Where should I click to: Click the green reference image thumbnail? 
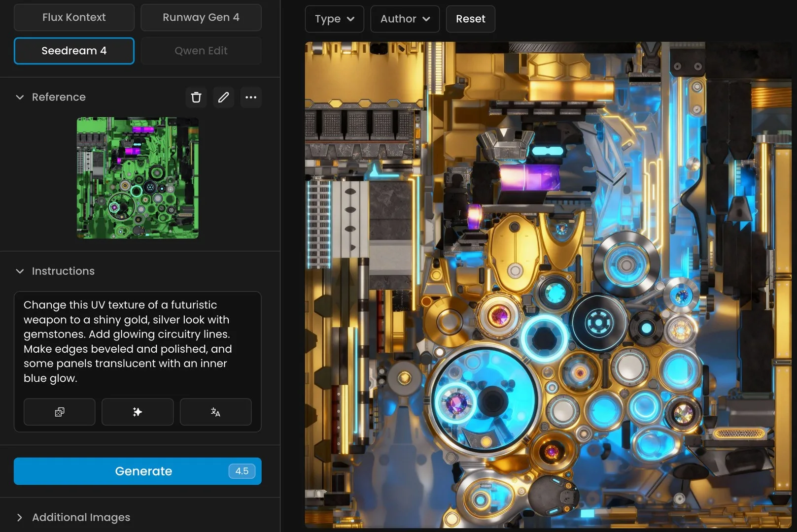[x=138, y=177]
